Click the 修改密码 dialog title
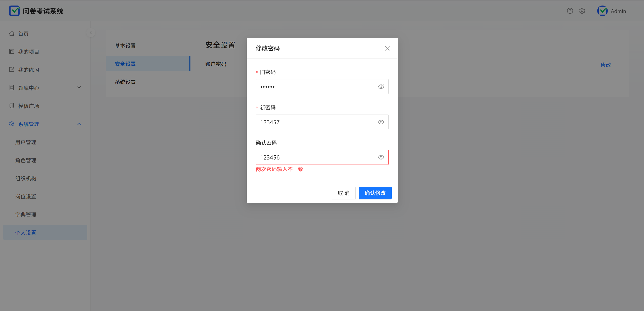 [268, 48]
